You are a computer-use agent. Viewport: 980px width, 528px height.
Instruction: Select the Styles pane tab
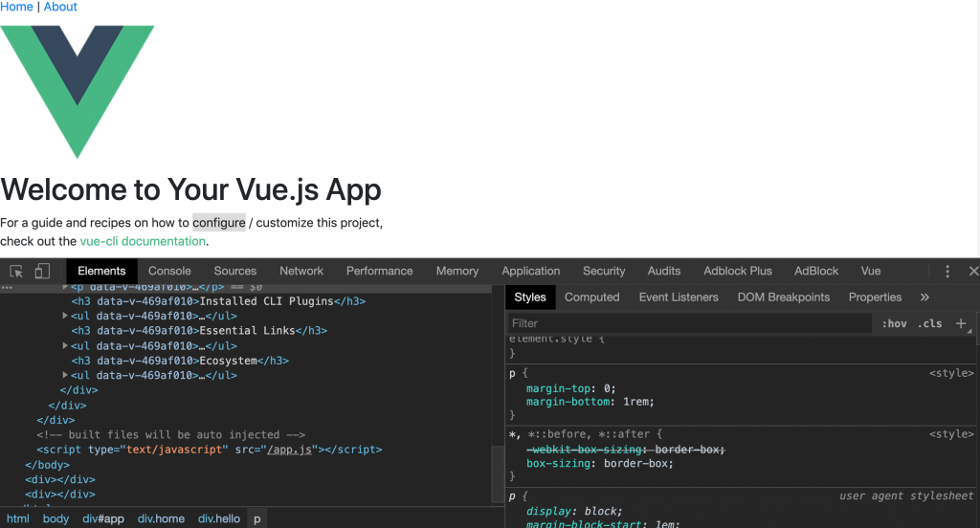click(530, 297)
